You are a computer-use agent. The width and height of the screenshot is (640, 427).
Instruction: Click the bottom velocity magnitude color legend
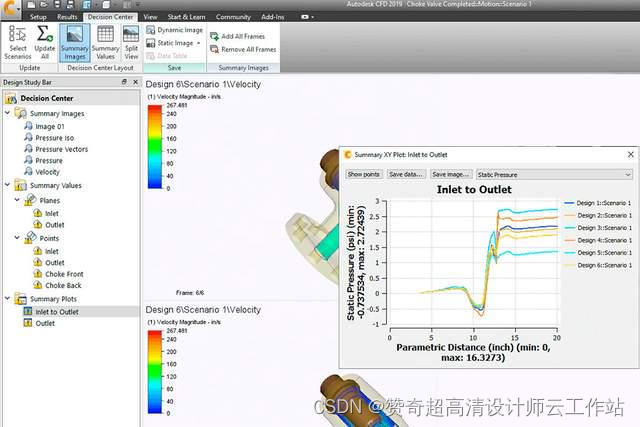[x=155, y=372]
